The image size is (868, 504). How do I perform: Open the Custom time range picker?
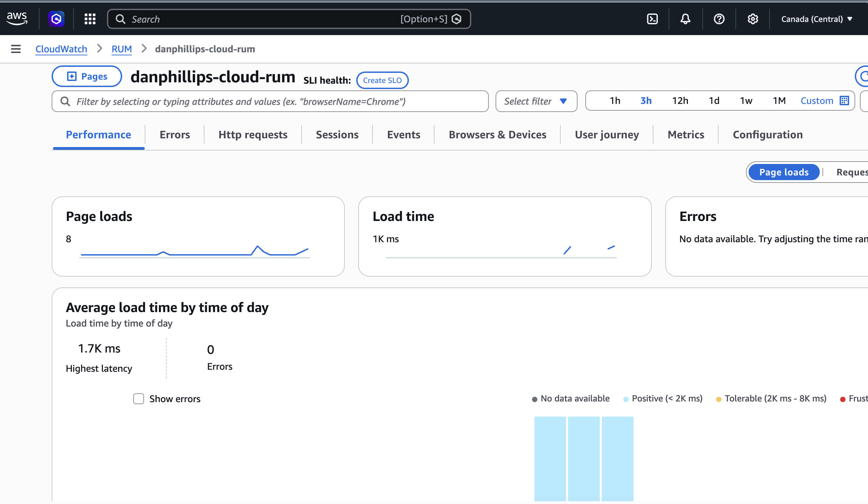(x=817, y=101)
